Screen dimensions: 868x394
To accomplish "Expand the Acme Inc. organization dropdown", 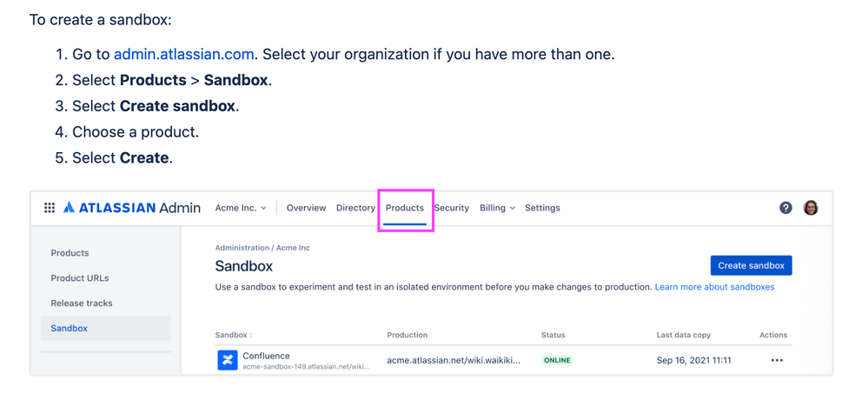I will (x=241, y=208).
